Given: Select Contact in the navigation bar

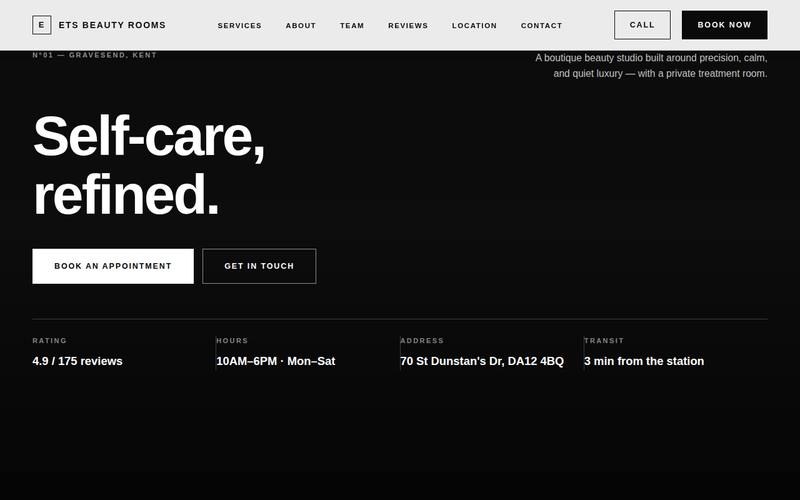Looking at the screenshot, I should (541, 26).
